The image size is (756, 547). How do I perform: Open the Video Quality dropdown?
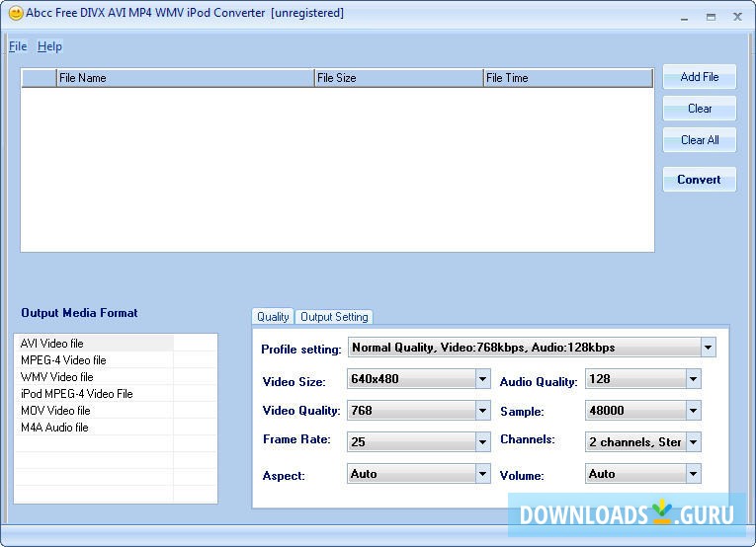482,411
